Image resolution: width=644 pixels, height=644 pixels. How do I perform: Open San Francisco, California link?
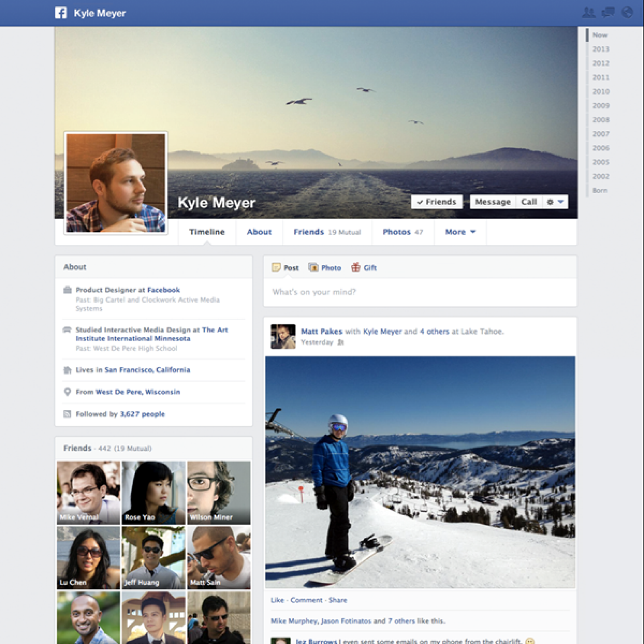(x=147, y=370)
